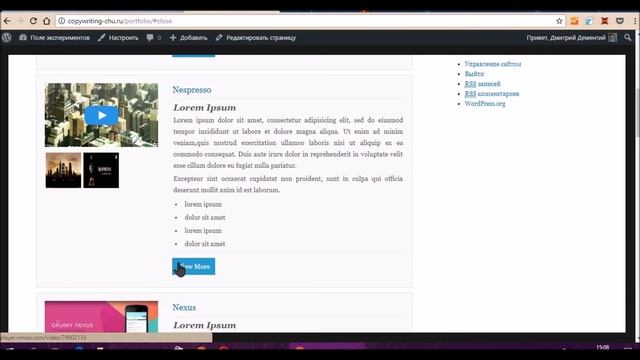Open the Привет, Дмитрий Дементий account menu

point(571,38)
